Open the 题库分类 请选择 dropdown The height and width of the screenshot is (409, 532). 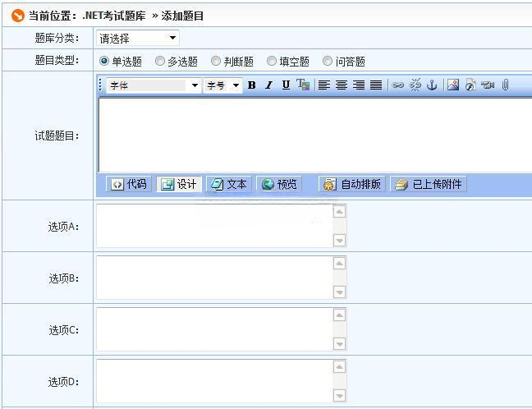click(x=137, y=38)
